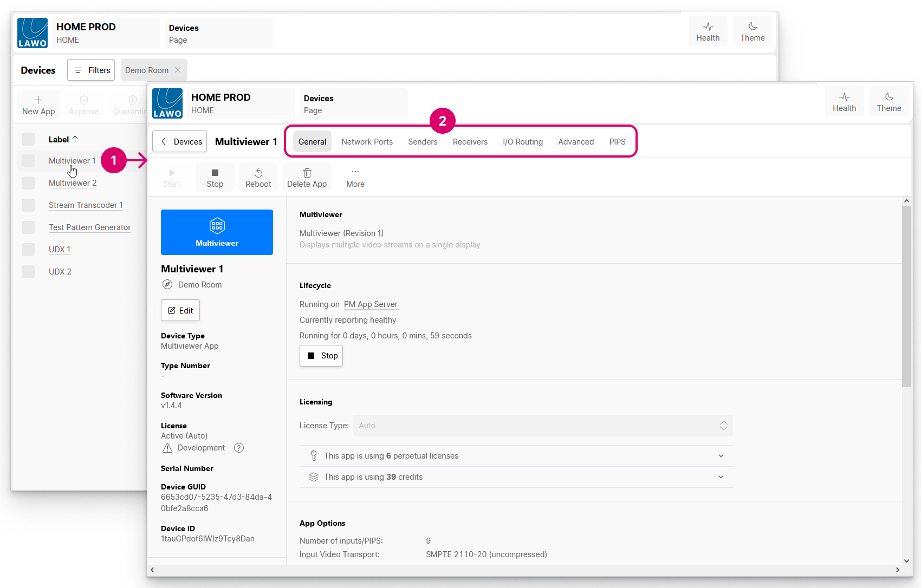Viewport: 921px width, 588px height.
Task: Open the I/O Routing tab
Action: click(x=522, y=142)
